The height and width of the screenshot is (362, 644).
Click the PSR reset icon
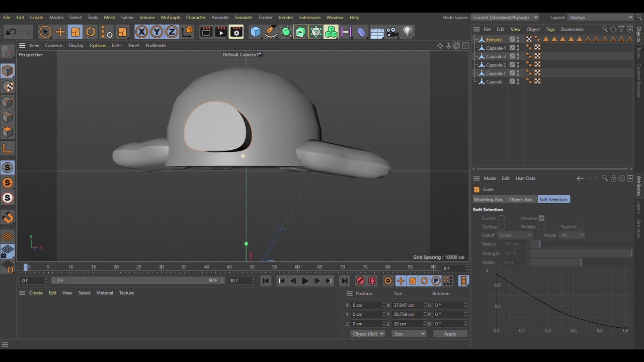(106, 32)
